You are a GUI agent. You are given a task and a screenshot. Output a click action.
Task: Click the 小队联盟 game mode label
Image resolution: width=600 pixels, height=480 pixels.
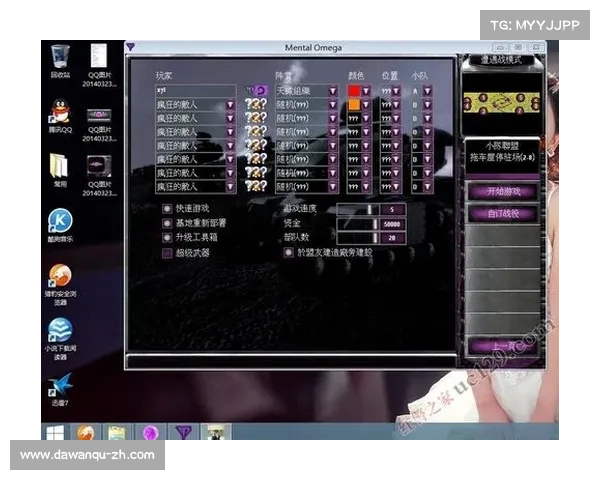point(502,146)
